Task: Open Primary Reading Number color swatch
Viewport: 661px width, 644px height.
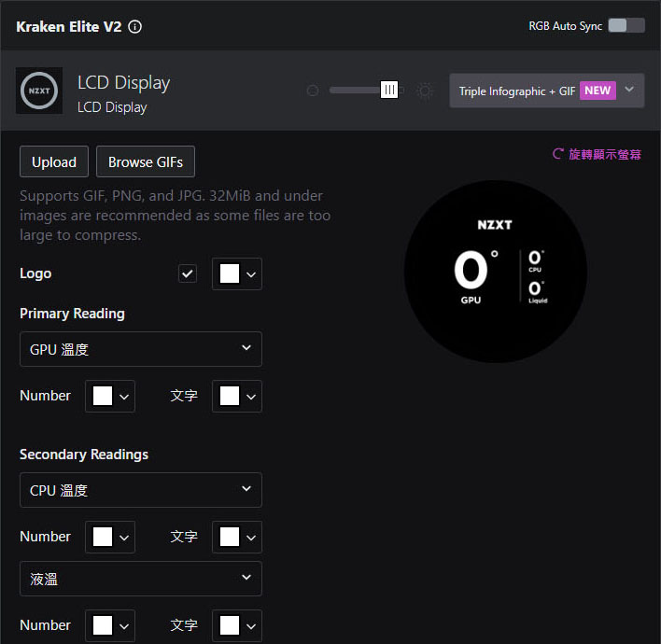Action: point(110,396)
